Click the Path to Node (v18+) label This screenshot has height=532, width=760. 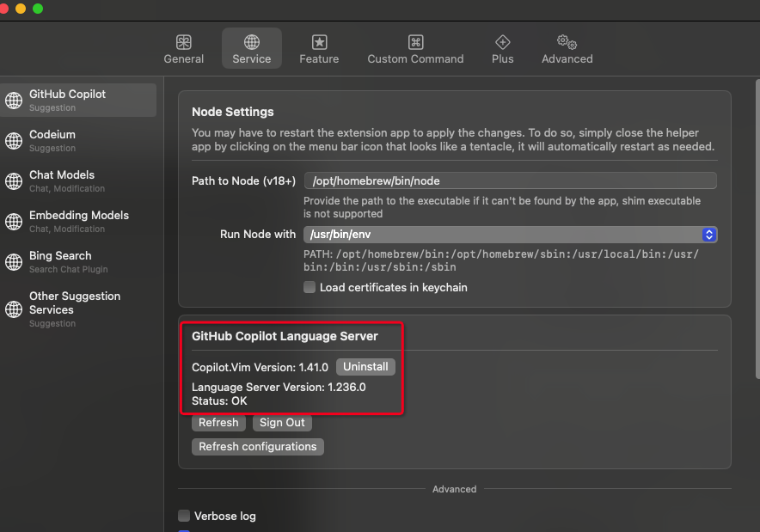coord(243,180)
